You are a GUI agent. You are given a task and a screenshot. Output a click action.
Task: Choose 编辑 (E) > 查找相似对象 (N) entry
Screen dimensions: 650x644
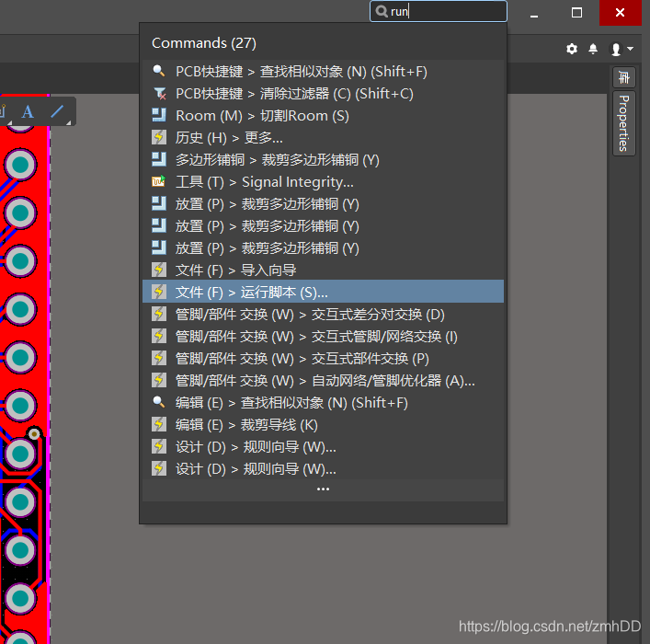[x=323, y=403]
